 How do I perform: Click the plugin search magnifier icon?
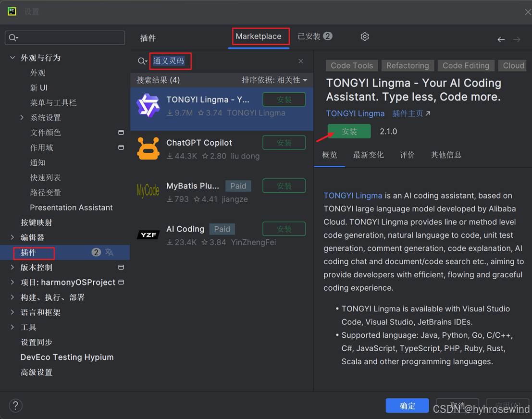(142, 61)
